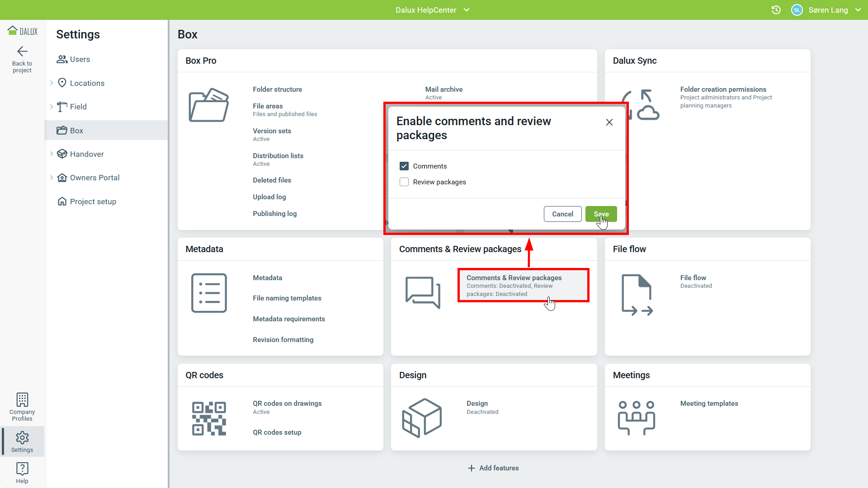Uncheck the Comments checkbox
868x488 pixels.
(404, 166)
